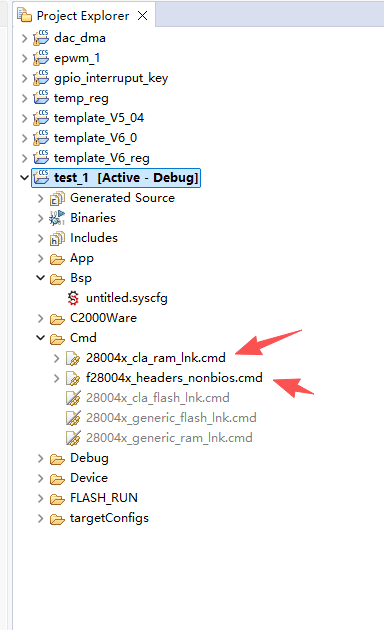The image size is (384, 630).
Task: Click the Device folder icon
Action: pos(57,479)
